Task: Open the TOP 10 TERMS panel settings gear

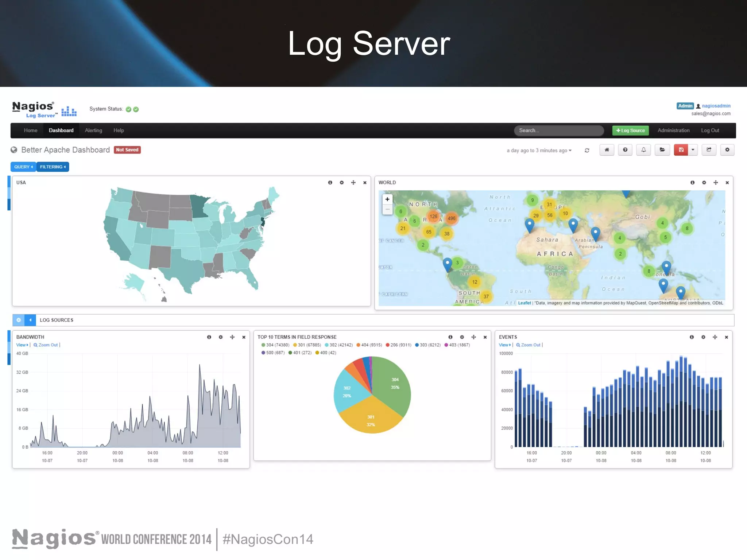Action: (462, 337)
